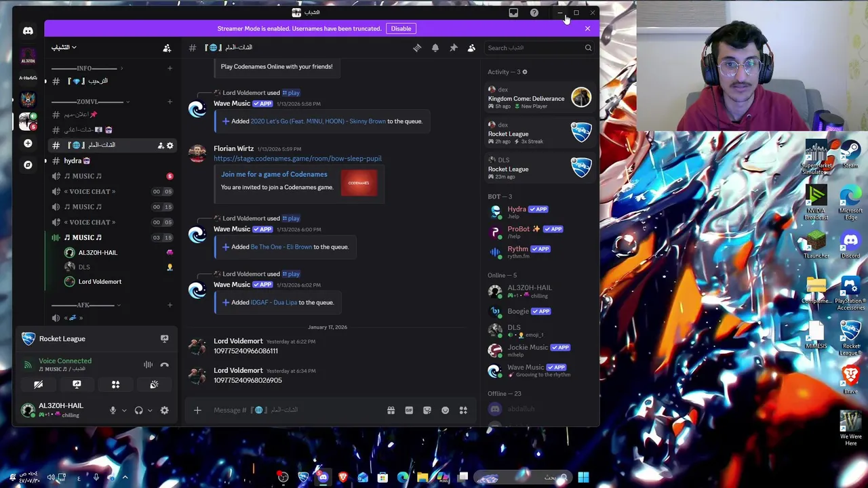Screen dimensions: 868x488
Task: Open IDGAF Dua Lipa song link
Action: click(x=274, y=302)
